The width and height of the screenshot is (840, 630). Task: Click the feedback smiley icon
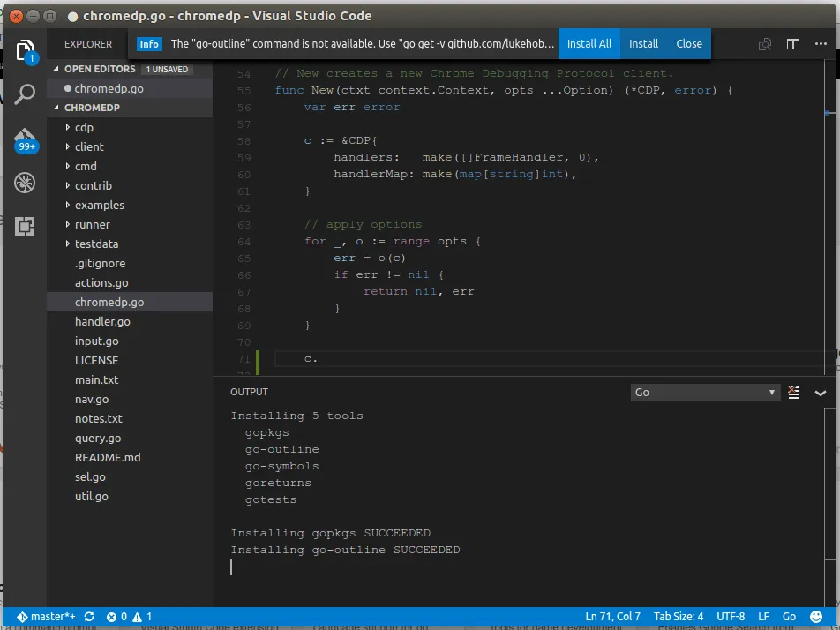[818, 617]
